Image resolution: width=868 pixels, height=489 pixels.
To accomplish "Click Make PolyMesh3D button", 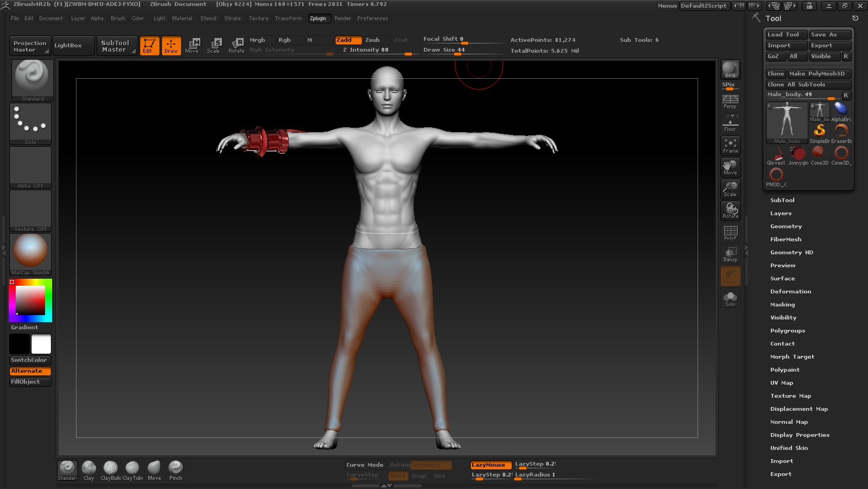I will coord(819,74).
